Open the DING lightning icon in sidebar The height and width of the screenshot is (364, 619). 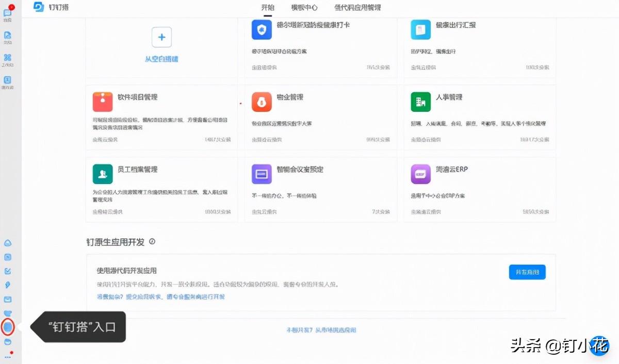tap(8, 285)
